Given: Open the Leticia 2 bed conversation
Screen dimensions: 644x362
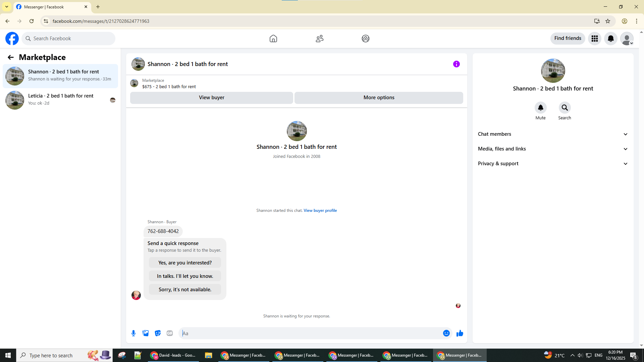Looking at the screenshot, I should [60, 100].
